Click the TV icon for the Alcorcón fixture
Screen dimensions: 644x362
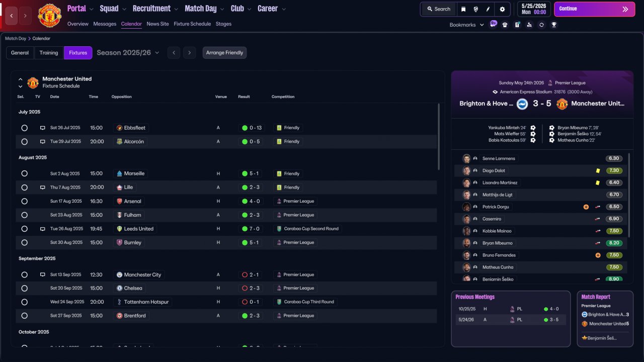pyautogui.click(x=43, y=142)
